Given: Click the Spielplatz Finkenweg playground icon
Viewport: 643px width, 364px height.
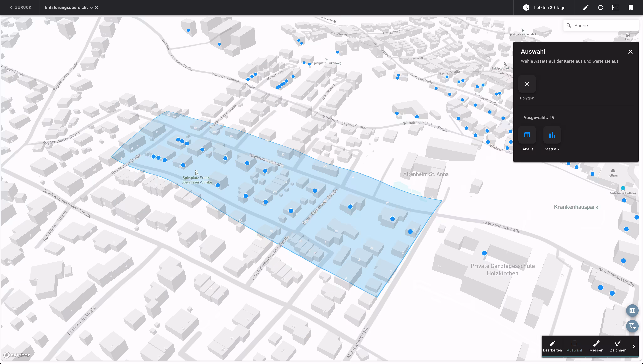Looking at the screenshot, I should pyautogui.click(x=327, y=59).
